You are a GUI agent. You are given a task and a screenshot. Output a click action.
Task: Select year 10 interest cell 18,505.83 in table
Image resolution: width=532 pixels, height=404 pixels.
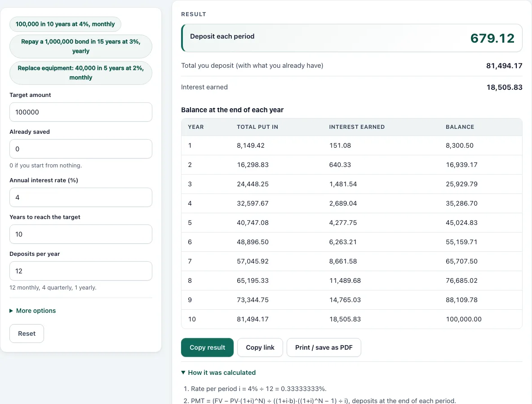pos(345,319)
